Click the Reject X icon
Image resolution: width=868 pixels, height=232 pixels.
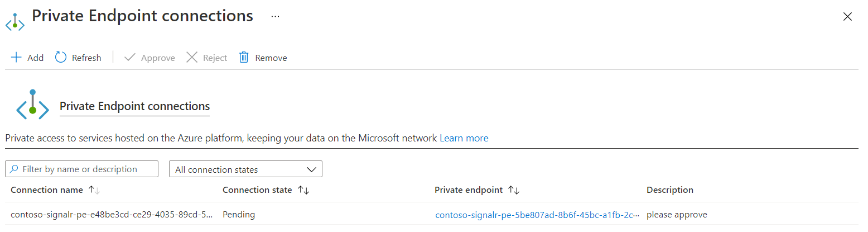point(192,58)
